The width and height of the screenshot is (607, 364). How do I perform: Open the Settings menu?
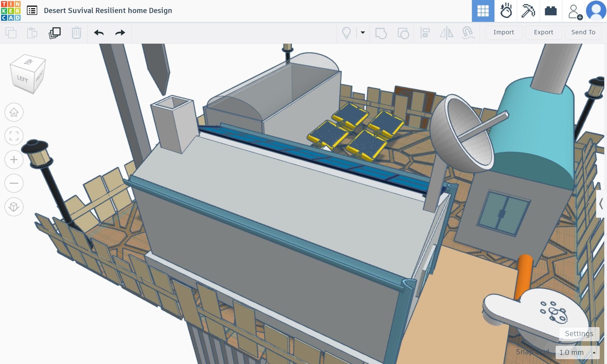pos(579,334)
